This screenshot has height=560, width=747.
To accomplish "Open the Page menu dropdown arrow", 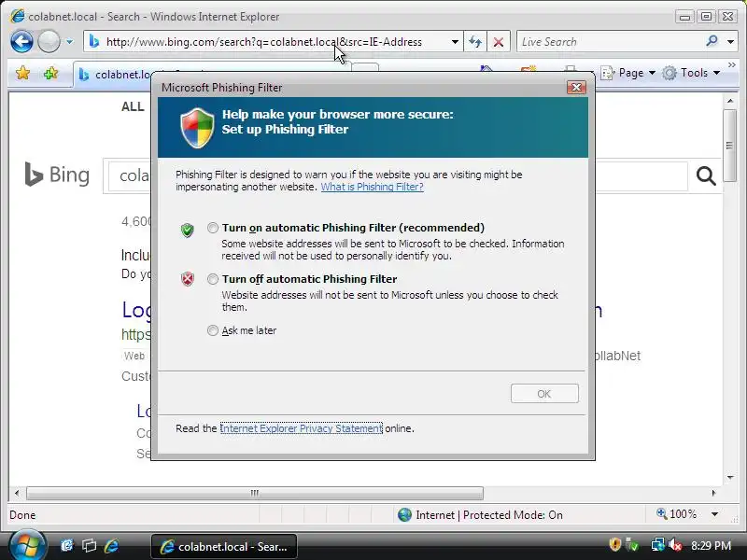I will 652,73.
